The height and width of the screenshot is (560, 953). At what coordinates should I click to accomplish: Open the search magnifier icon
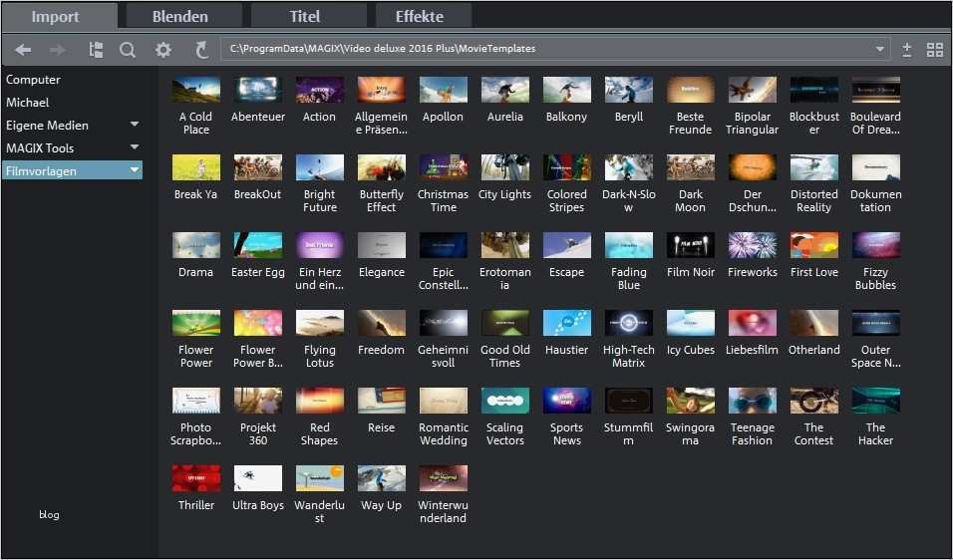point(128,50)
